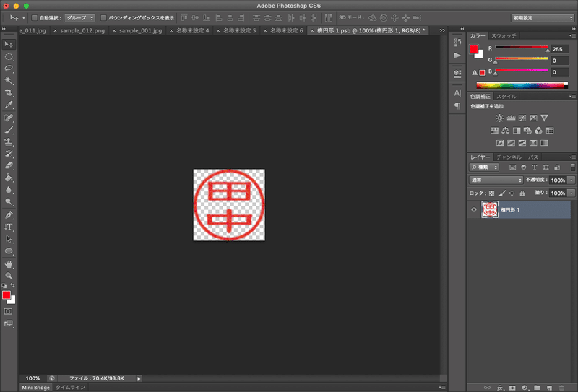Image resolution: width=578 pixels, height=392 pixels.
Task: Hide the 楕円形 1 layer
Action: pyautogui.click(x=474, y=209)
